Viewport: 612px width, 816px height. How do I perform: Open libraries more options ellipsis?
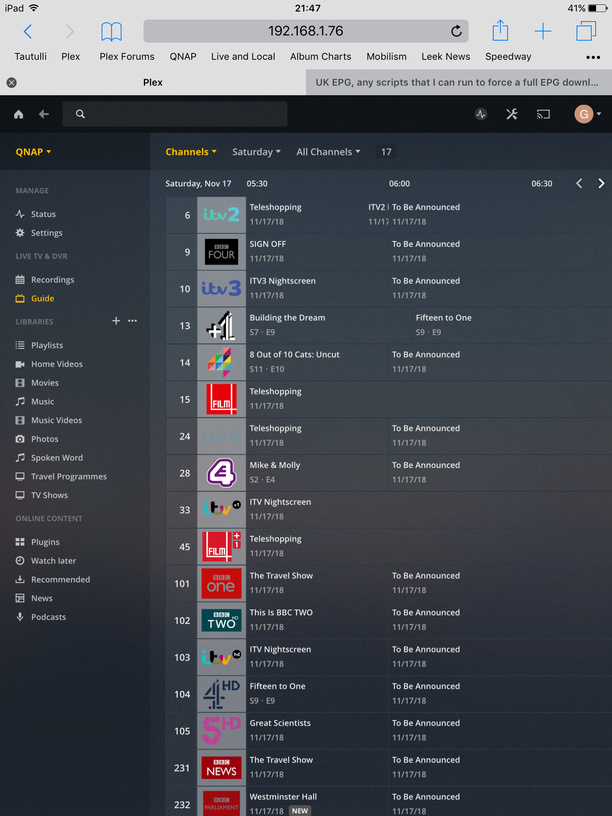pos(133,321)
